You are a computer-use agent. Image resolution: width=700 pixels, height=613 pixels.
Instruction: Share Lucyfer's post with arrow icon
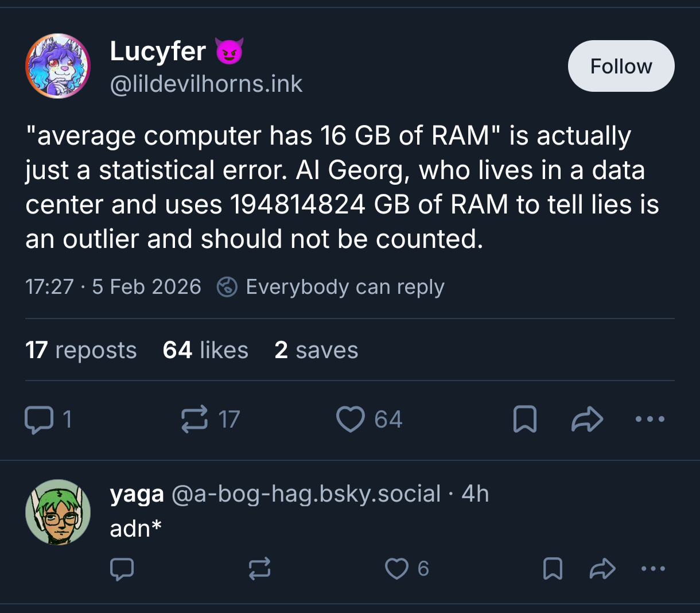click(588, 420)
